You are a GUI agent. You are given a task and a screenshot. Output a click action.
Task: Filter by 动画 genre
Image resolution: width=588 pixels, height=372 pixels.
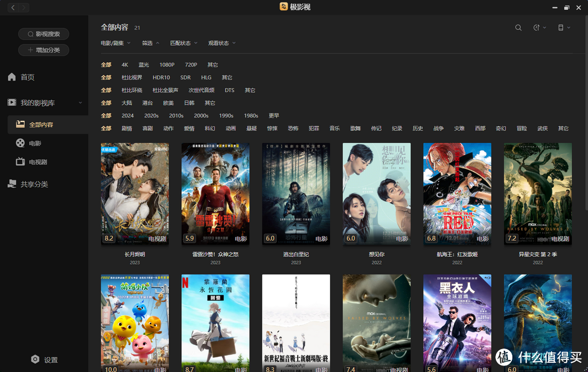pos(231,129)
